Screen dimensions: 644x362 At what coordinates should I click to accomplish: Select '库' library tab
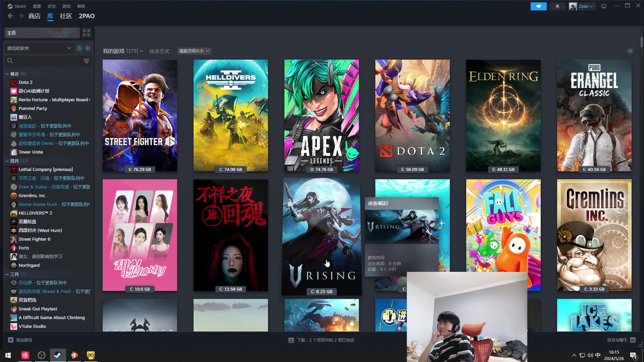pos(50,16)
